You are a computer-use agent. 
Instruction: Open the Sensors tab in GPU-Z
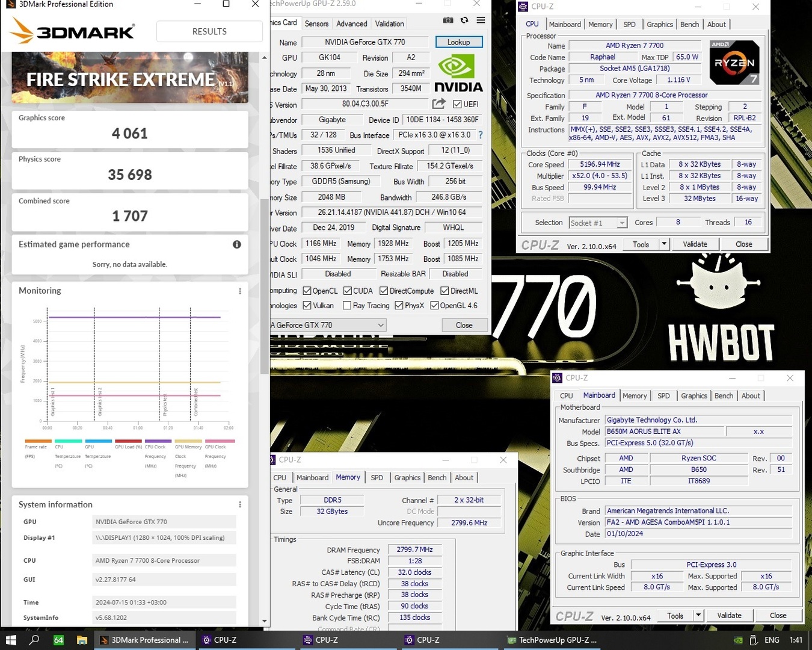(316, 23)
